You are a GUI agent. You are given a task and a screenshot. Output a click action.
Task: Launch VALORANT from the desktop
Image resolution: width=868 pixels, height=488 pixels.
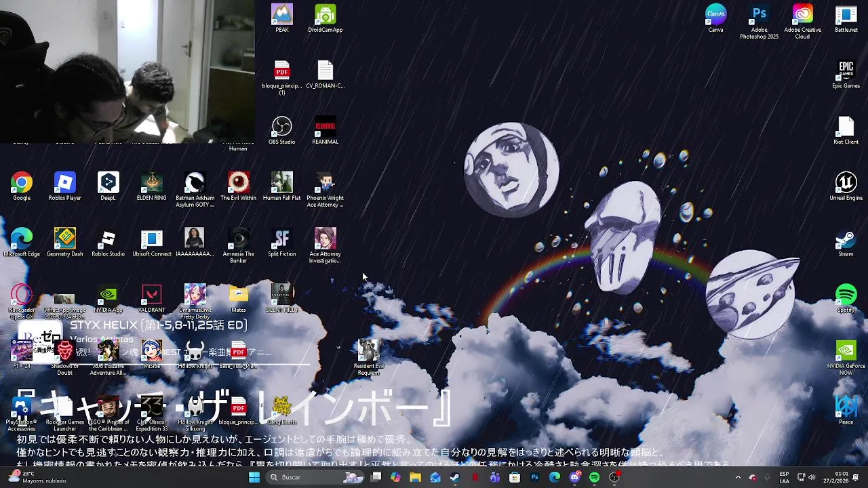click(152, 299)
